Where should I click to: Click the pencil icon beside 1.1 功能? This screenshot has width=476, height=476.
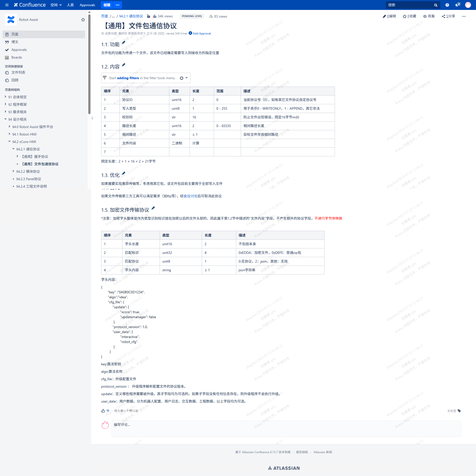[123, 43]
